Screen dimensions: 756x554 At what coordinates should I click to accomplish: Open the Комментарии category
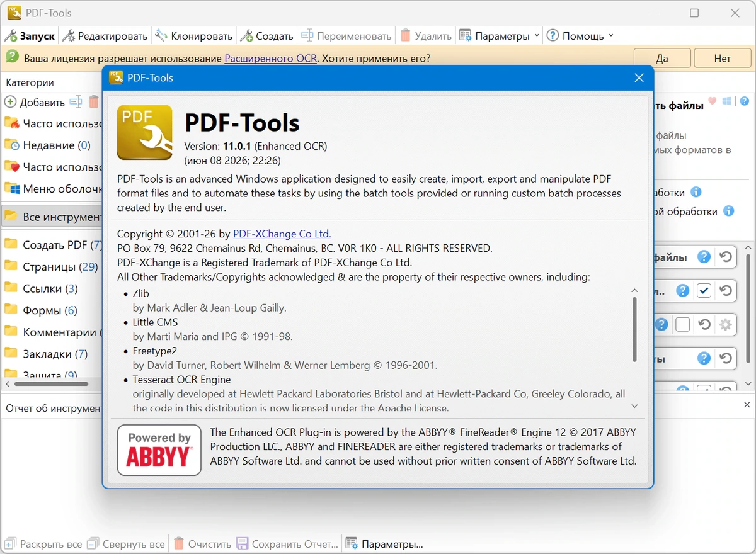[x=52, y=332]
